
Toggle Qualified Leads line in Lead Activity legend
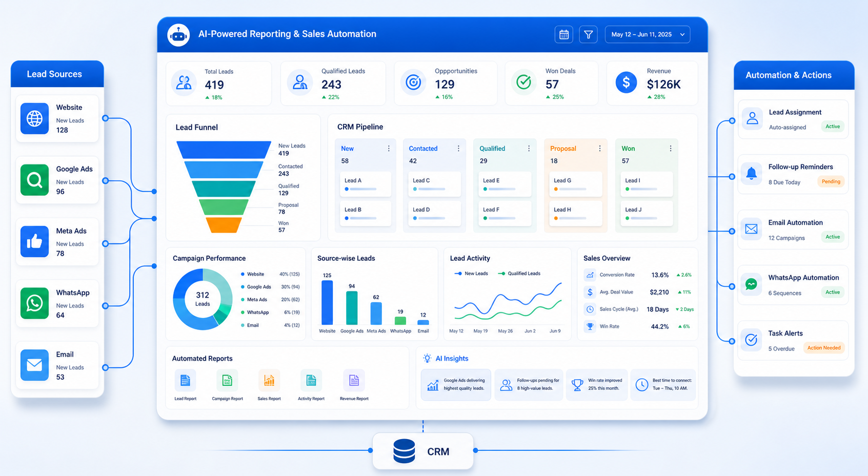pos(519,274)
